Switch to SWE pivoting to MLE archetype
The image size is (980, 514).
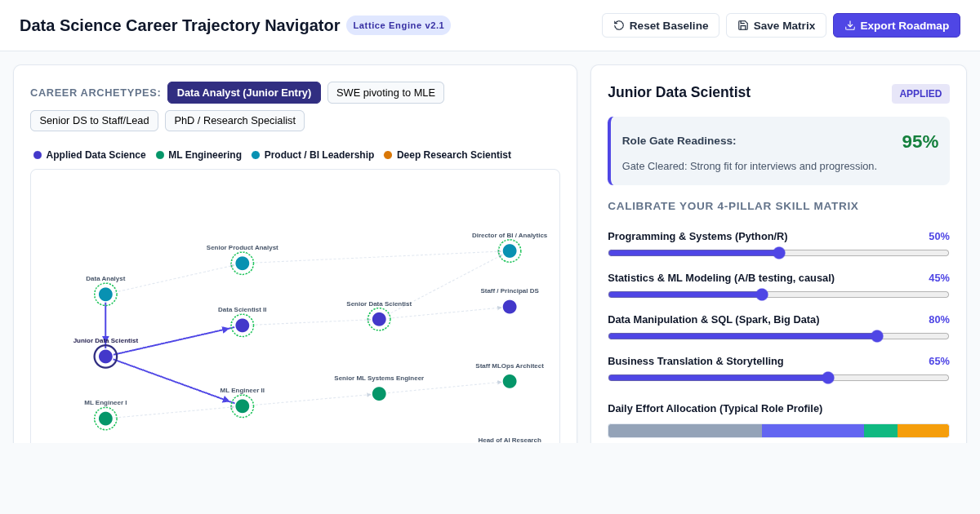click(x=385, y=93)
